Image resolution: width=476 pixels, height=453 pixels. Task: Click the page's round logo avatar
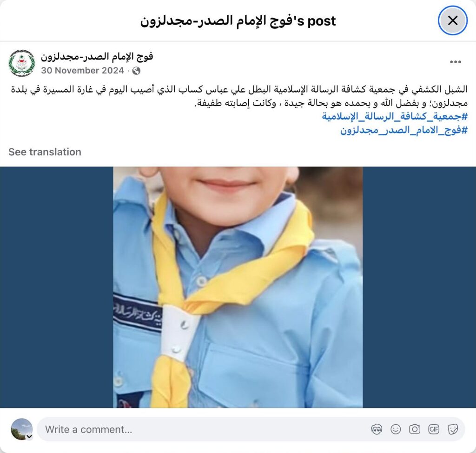22,63
